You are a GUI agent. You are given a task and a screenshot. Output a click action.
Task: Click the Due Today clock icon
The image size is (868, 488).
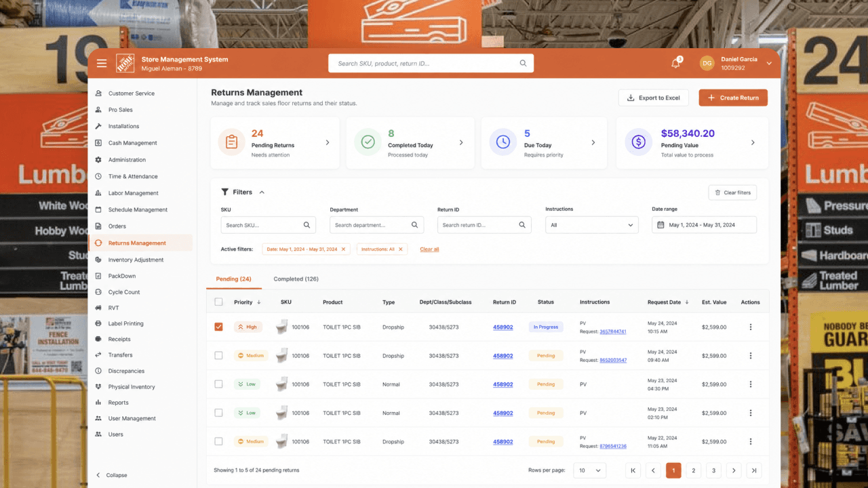point(503,142)
